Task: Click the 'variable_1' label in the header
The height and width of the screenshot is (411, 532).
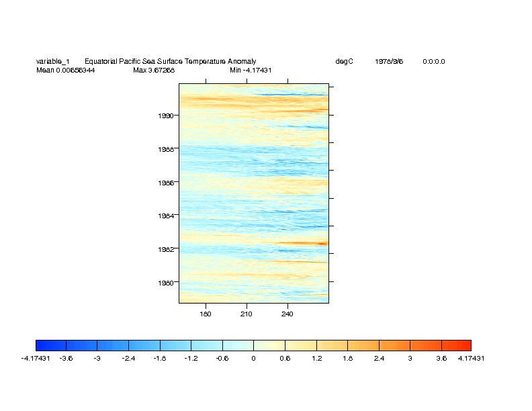Action: [x=52, y=62]
